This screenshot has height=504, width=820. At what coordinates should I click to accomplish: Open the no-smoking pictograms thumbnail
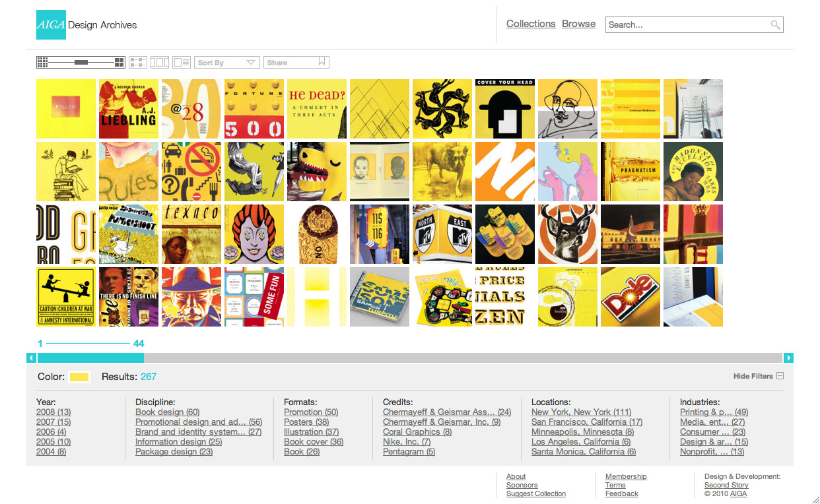pos(191,172)
